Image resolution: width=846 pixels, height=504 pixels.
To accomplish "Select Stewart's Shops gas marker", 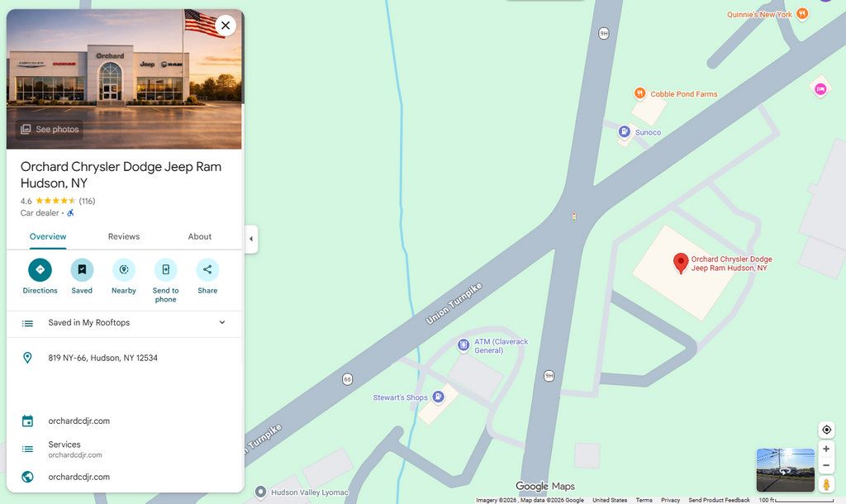I will pyautogui.click(x=439, y=397).
